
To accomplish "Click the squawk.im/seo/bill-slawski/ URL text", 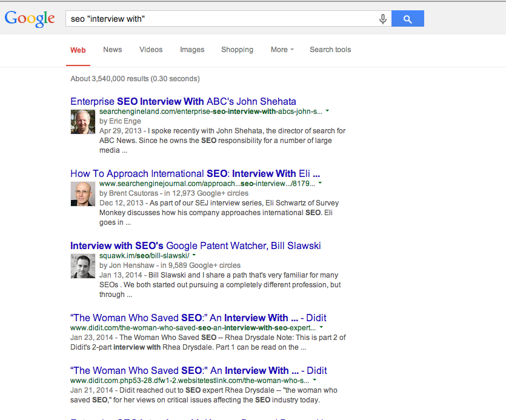I will pyautogui.click(x=144, y=256).
